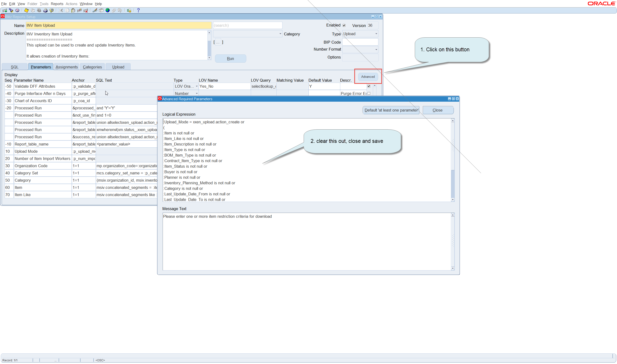Screen dimensions: 617x364
Task: Click the Item Like parameter name cell
Action: tap(42, 195)
